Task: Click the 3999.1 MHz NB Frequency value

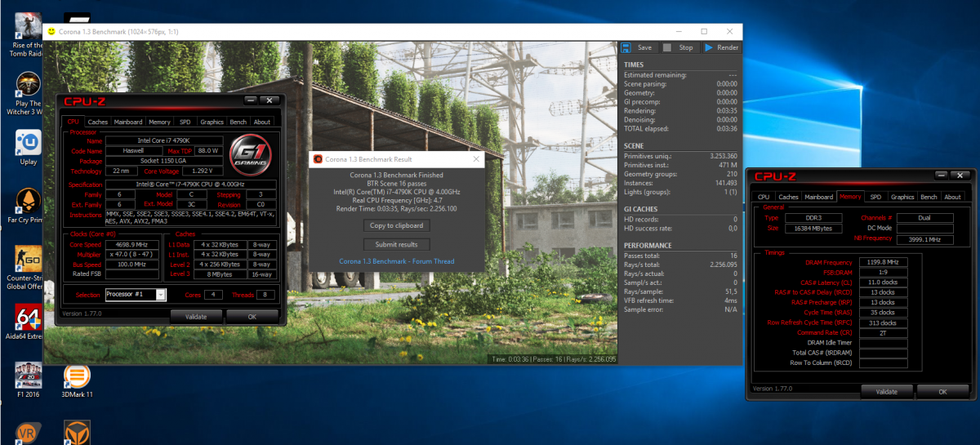Action: pos(924,239)
